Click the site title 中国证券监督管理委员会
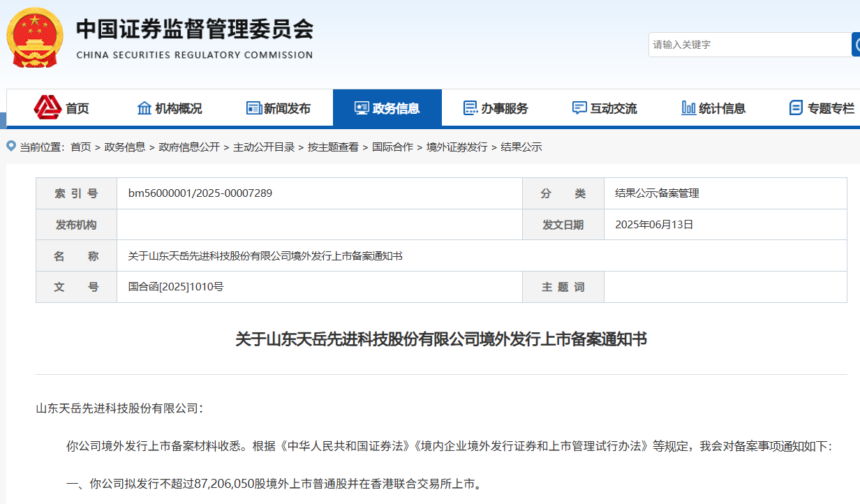The height and width of the screenshot is (504, 860). pos(195,28)
